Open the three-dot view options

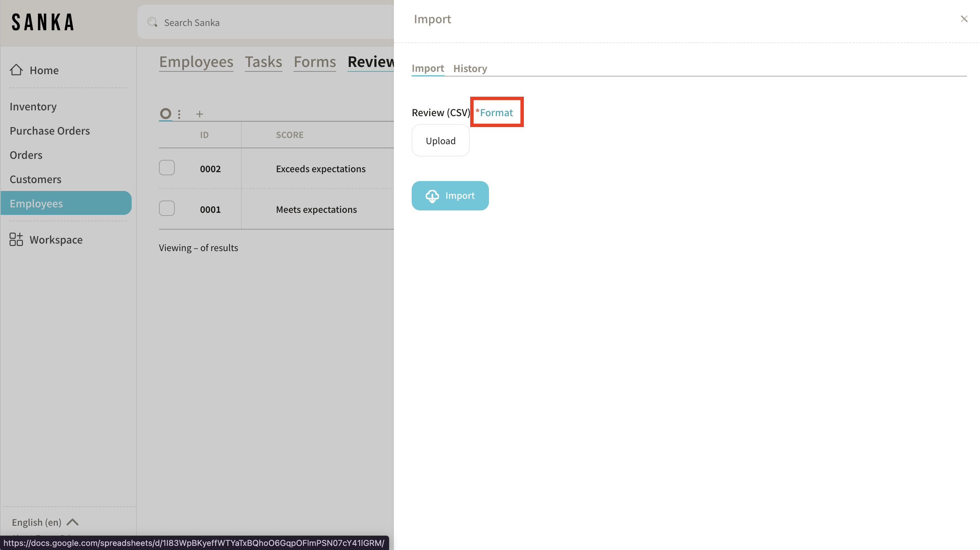179,114
